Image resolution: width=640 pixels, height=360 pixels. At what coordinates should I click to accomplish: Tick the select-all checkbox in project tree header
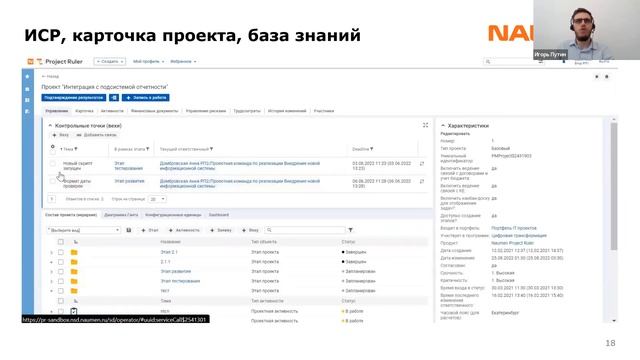61,242
